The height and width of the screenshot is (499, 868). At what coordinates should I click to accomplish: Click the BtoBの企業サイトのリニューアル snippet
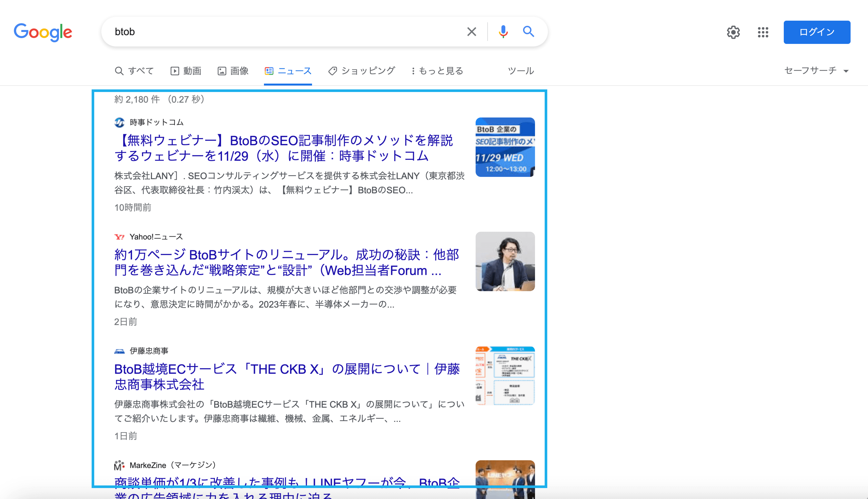point(285,297)
